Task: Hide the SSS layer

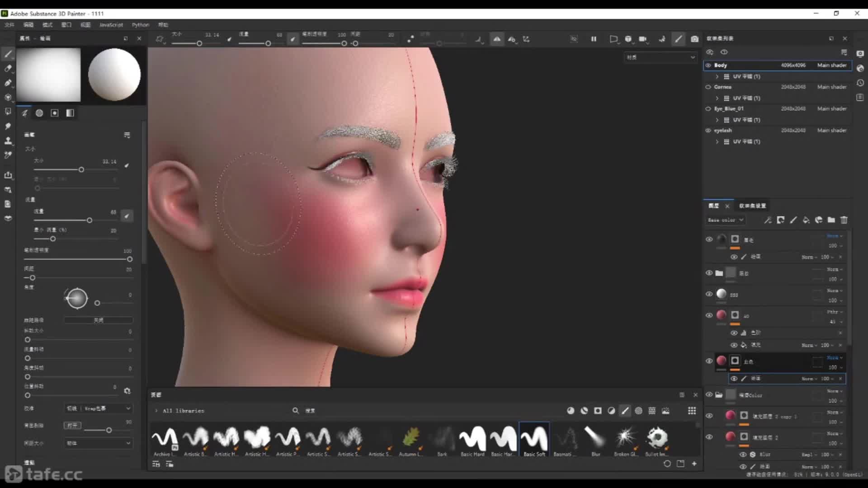Action: click(x=709, y=294)
